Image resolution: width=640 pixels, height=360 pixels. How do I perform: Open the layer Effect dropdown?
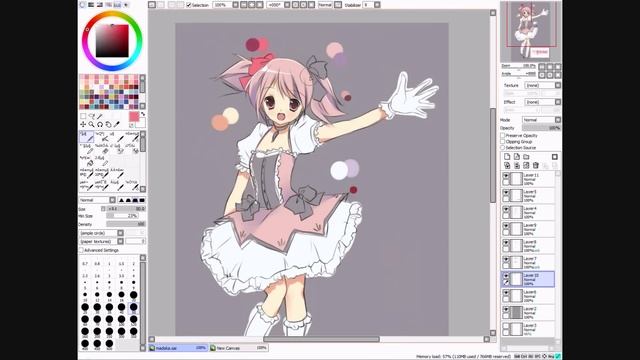[x=558, y=102]
